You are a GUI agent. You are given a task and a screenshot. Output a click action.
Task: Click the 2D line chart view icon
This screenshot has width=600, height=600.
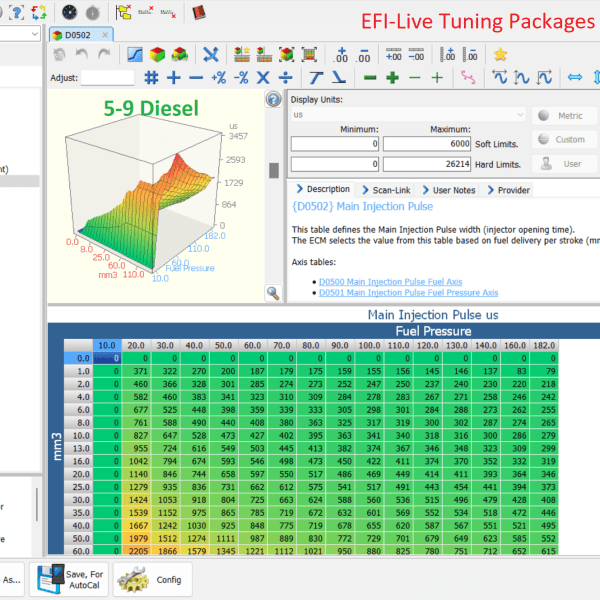(x=135, y=55)
